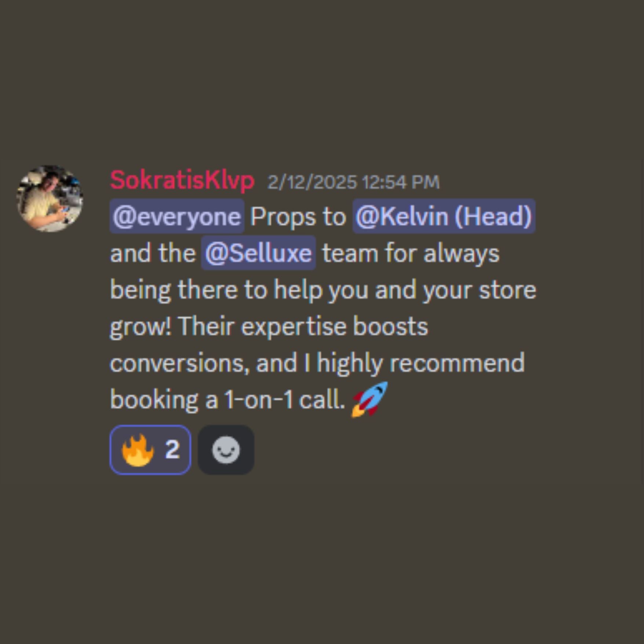
Task: Select the @everyone mention
Action: point(177,217)
